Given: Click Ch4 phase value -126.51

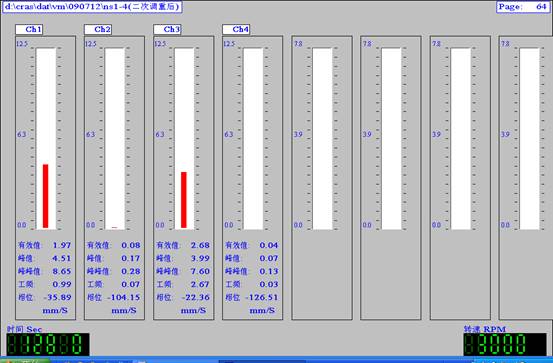Looking at the screenshot, I should 262,297.
